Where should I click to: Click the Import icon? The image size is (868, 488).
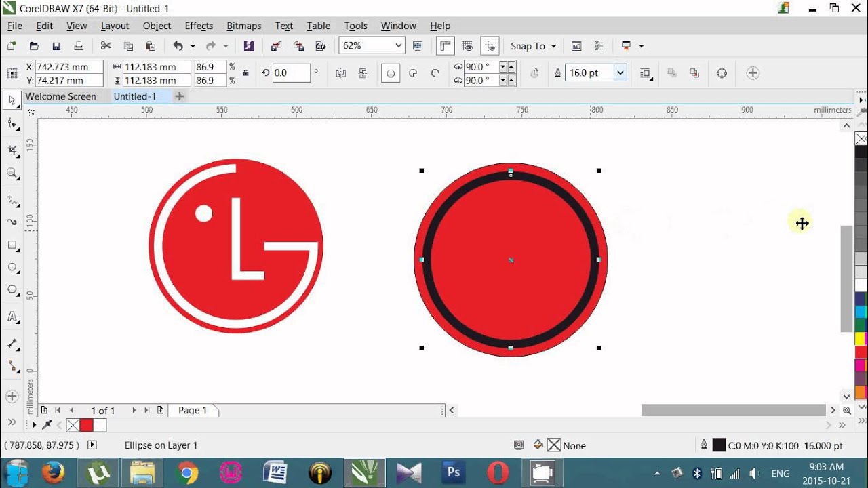pyautogui.click(x=276, y=46)
